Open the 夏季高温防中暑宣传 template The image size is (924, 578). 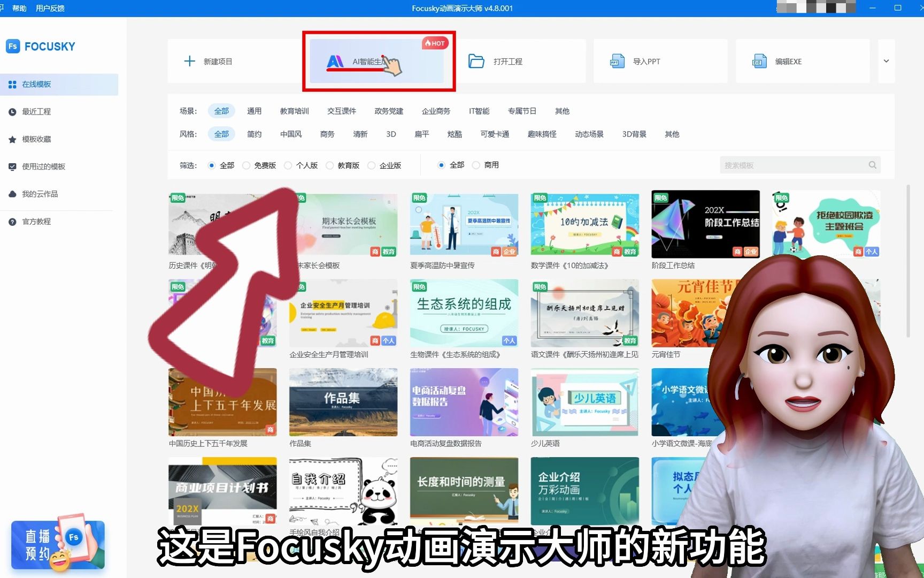tap(464, 225)
